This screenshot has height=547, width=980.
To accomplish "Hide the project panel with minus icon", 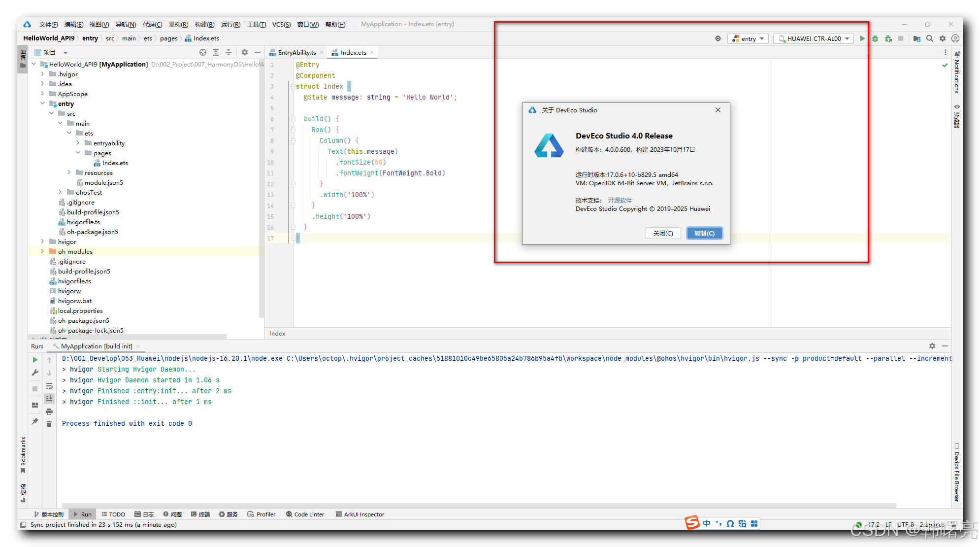I will (258, 52).
